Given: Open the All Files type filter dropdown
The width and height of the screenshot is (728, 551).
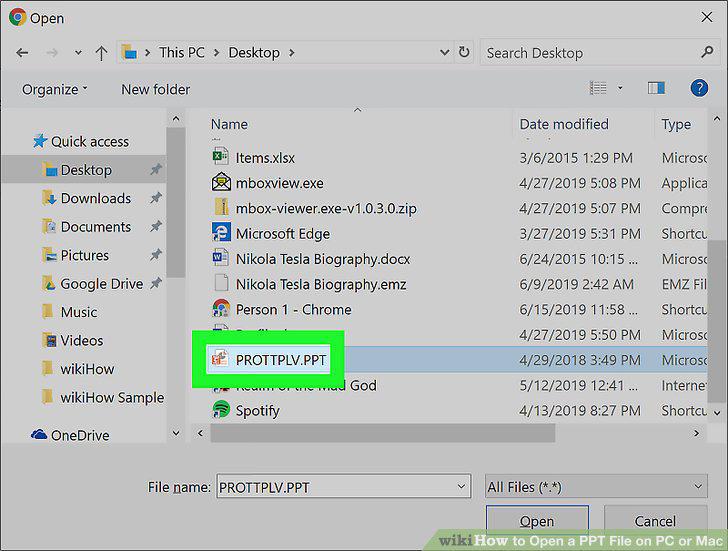Looking at the screenshot, I should pos(596,487).
